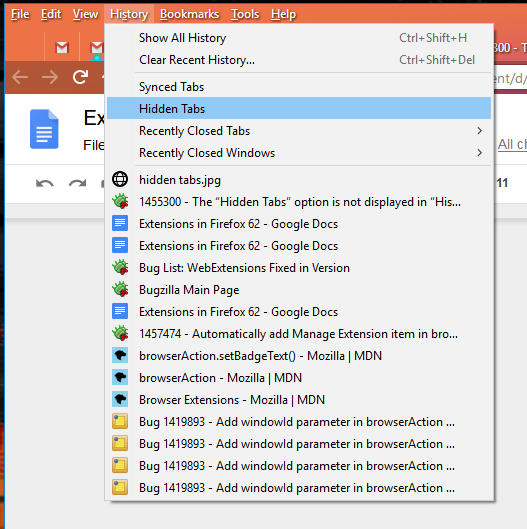The height and width of the screenshot is (529, 527).
Task: Close the History menu from the menu bar
Action: coord(129,14)
